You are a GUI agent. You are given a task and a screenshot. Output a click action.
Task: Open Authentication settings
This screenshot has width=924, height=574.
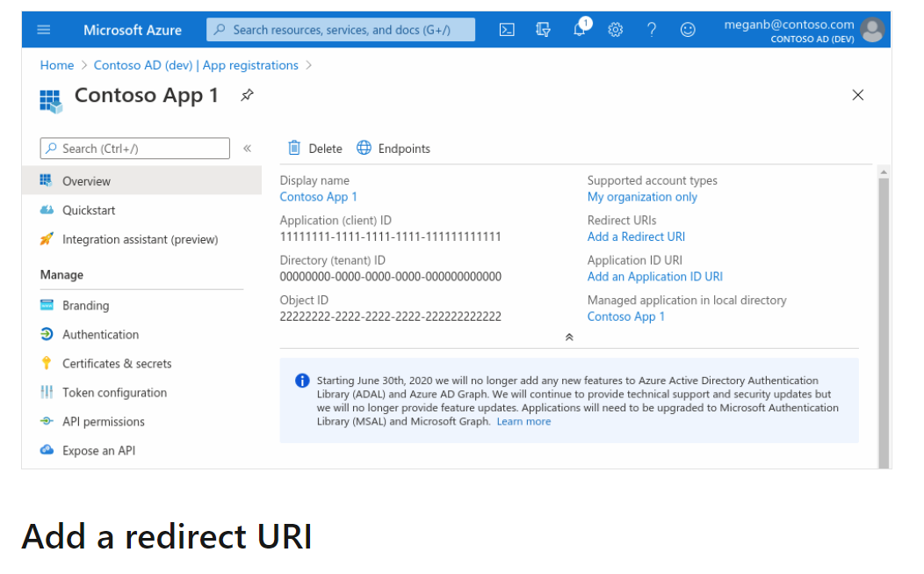click(x=101, y=335)
